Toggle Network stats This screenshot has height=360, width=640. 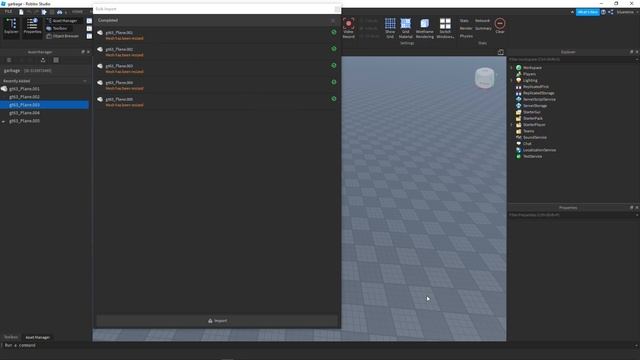coord(482,20)
